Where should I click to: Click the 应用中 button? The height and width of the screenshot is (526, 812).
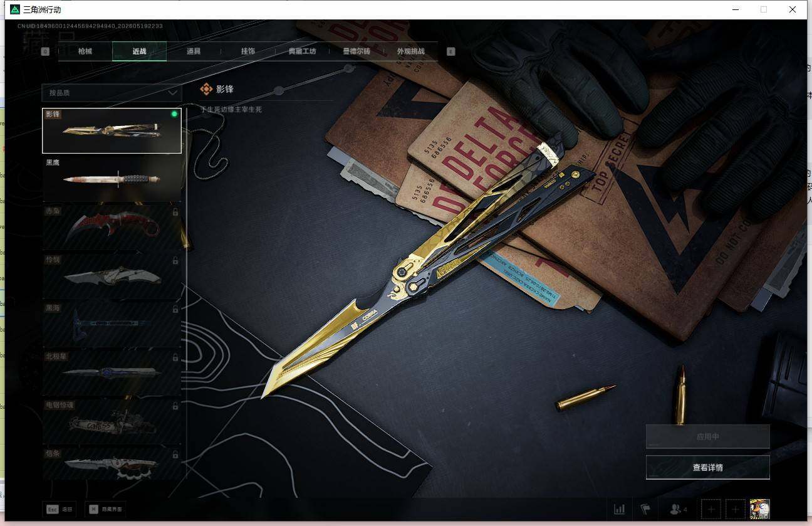coord(708,436)
